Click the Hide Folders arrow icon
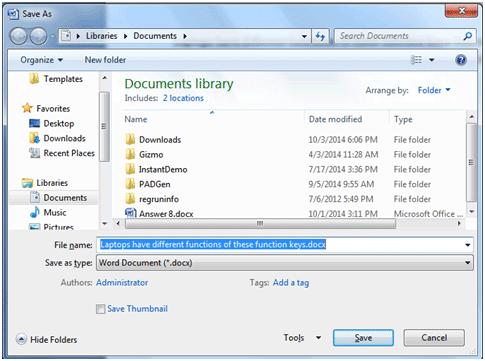The image size is (485, 361). [x=21, y=339]
